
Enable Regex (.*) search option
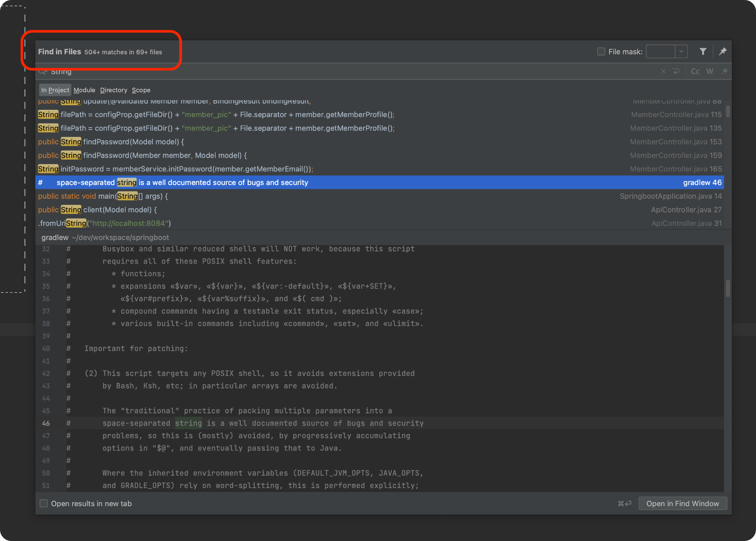click(x=724, y=71)
